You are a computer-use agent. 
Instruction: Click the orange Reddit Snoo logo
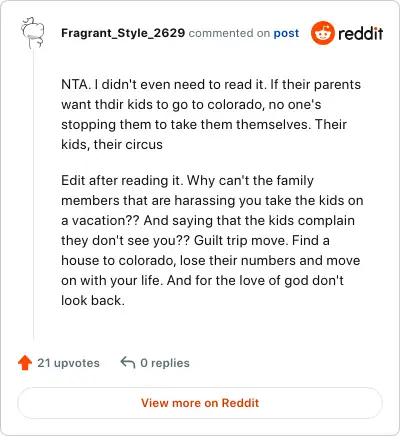(322, 33)
